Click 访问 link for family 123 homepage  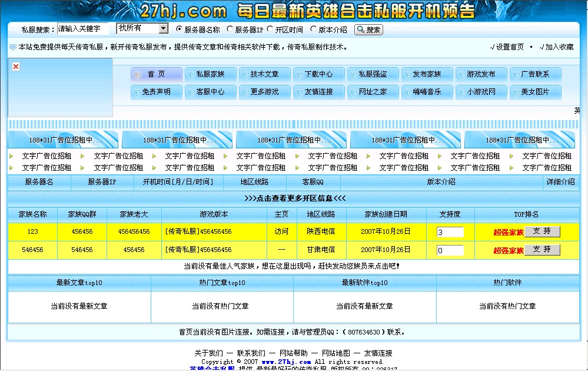click(x=282, y=231)
